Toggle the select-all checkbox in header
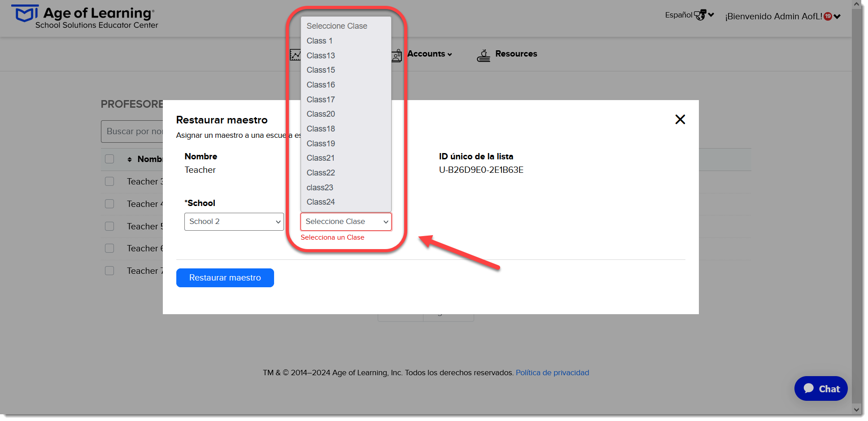 pyautogui.click(x=109, y=159)
